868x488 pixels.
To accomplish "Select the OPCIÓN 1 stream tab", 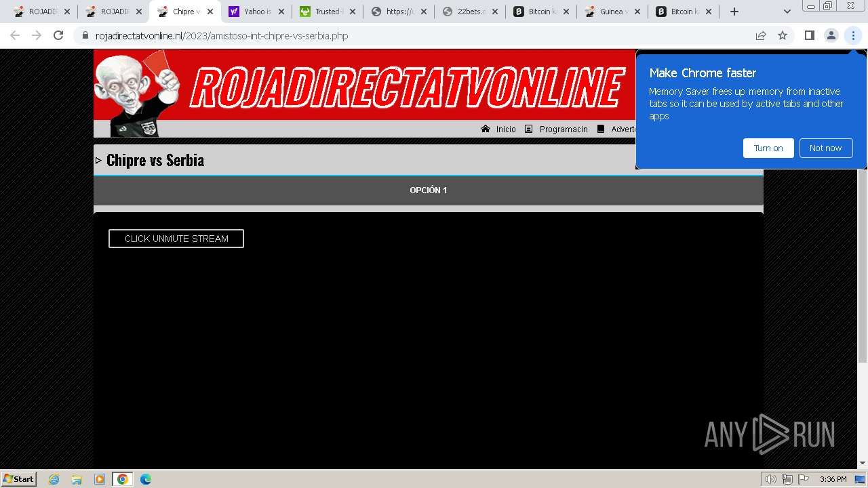I will point(429,190).
